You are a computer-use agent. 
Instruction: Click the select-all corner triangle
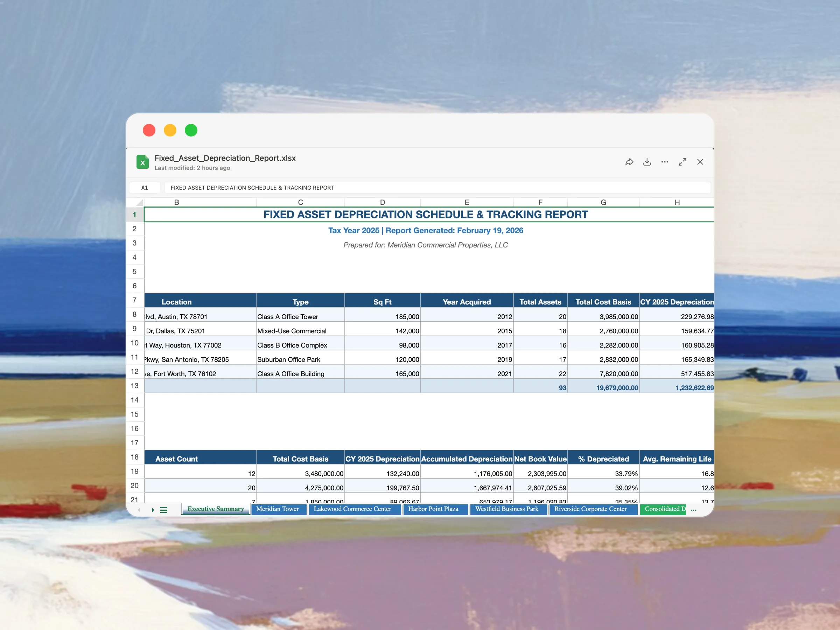click(x=139, y=202)
